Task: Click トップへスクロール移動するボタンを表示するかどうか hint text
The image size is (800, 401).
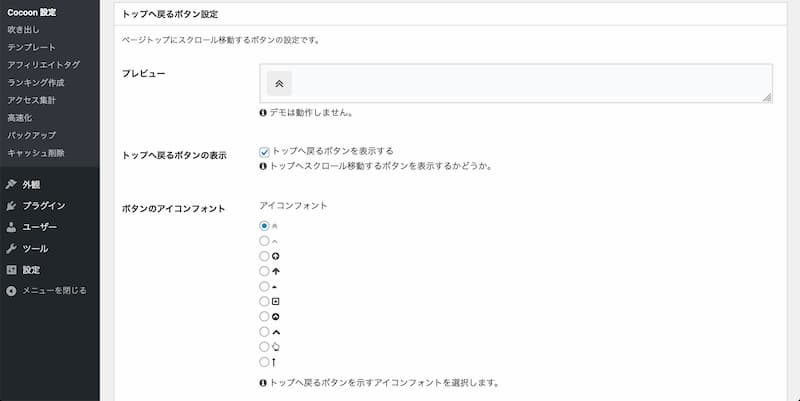Action: [381, 166]
